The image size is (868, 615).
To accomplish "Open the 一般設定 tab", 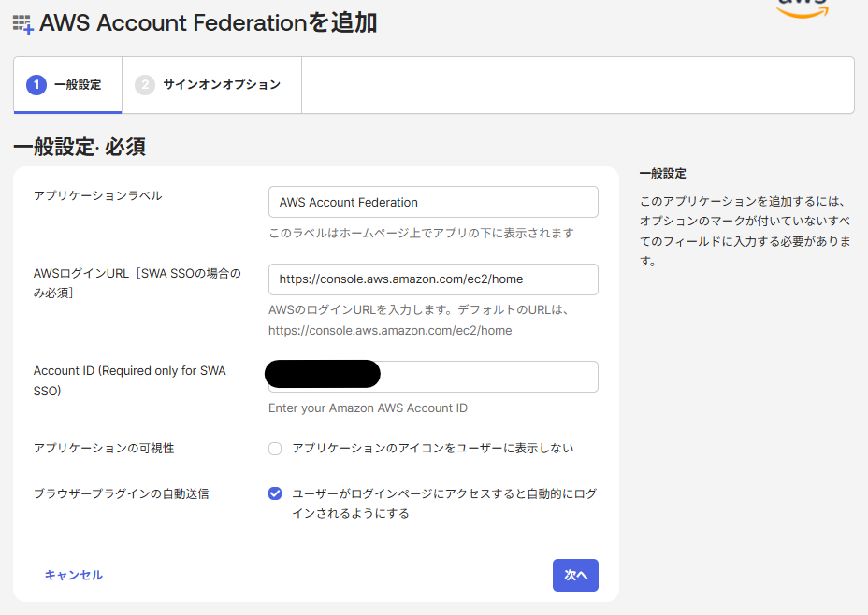I will click(67, 85).
